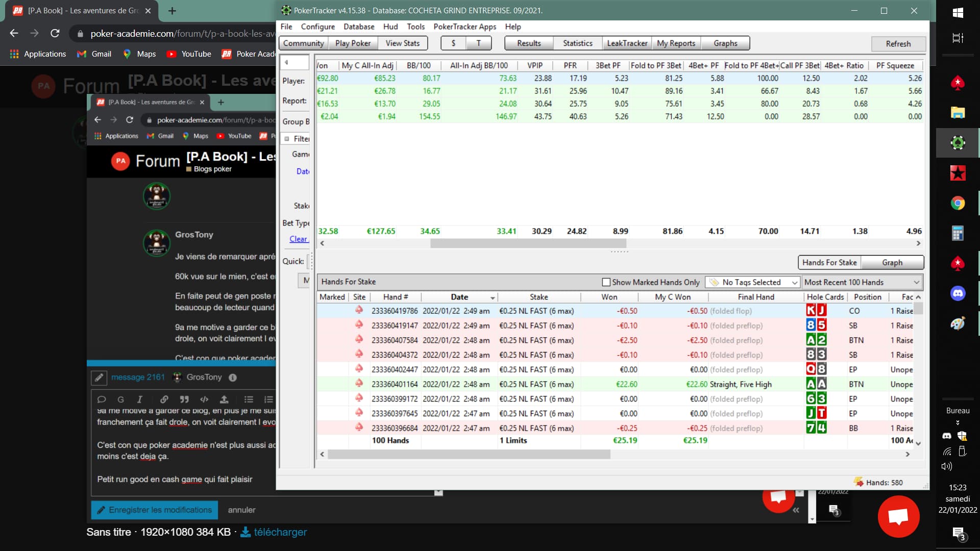The image size is (980, 551).
Task: Click the JT hole cards icon
Action: point(816,413)
